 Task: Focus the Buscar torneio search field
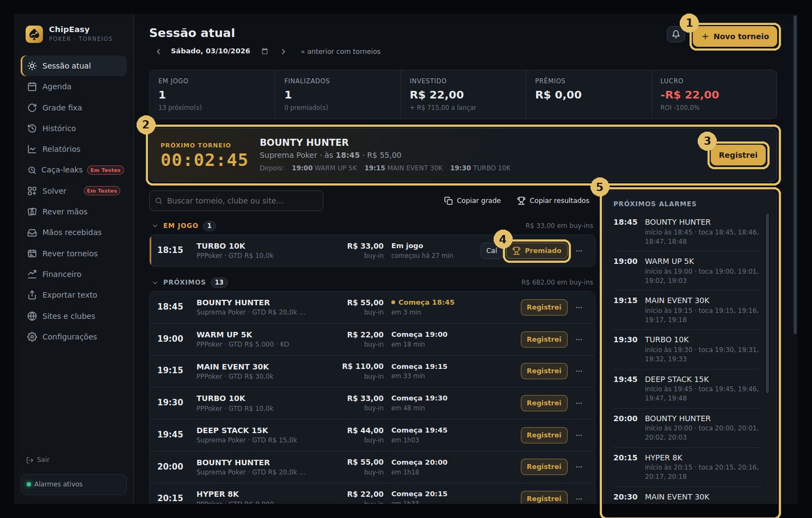(x=236, y=201)
